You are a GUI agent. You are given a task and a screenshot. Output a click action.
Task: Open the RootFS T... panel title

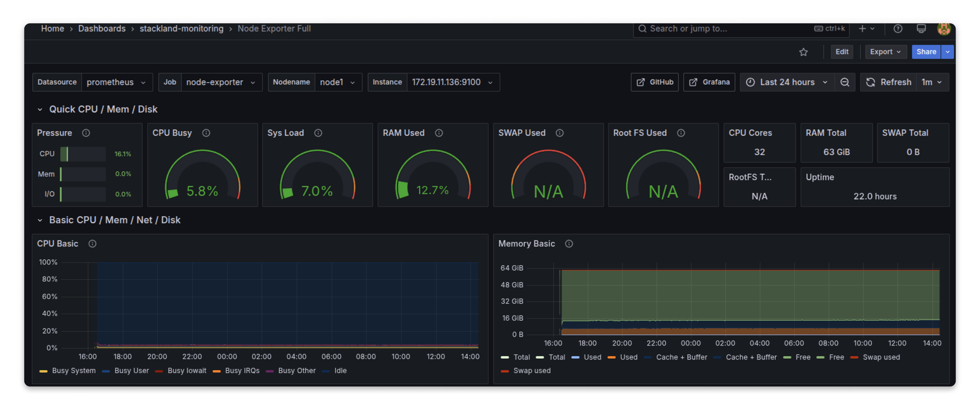[750, 177]
